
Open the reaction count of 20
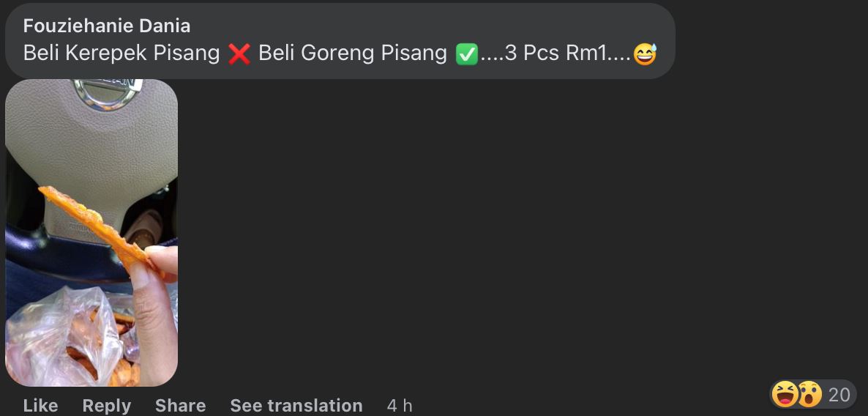tap(839, 395)
